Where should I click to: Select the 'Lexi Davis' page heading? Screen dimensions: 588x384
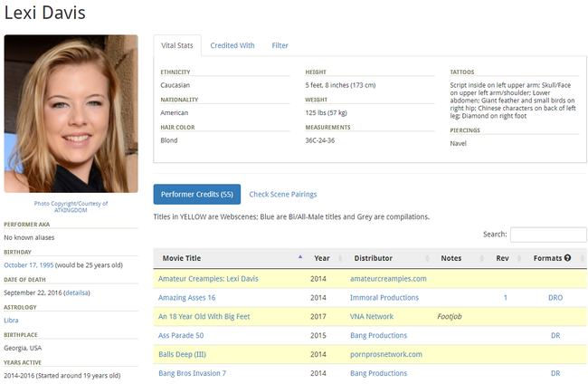point(44,13)
